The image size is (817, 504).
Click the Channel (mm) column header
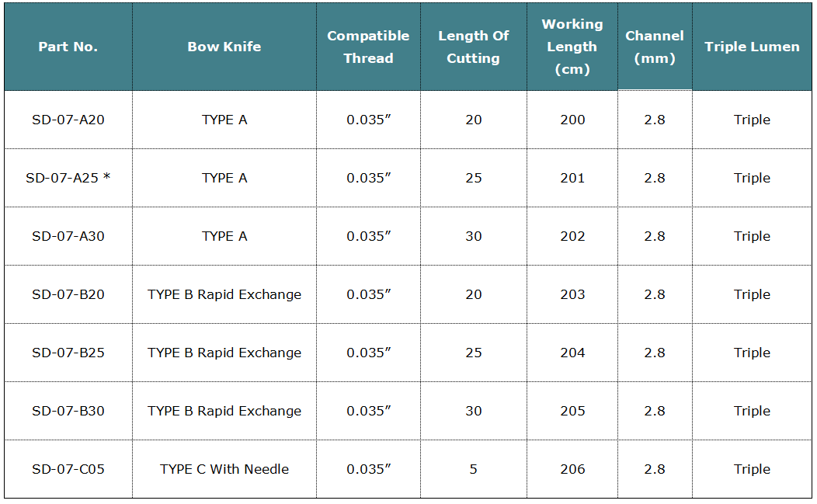click(655, 47)
